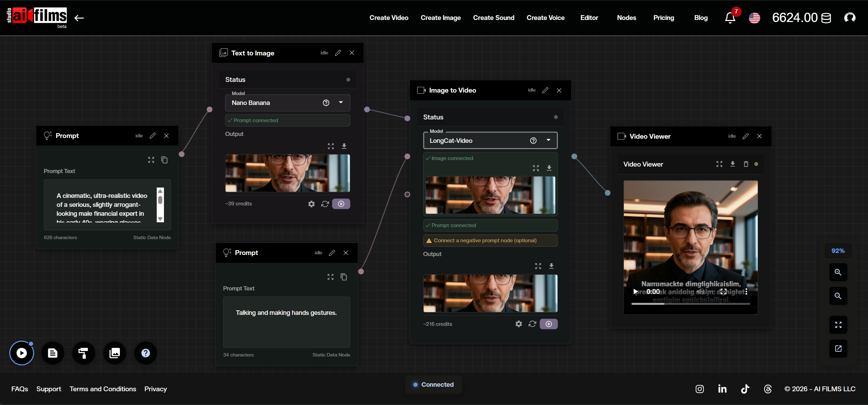Screen dimensions: 868x405
Task: Open the Nodes menu item
Action: click(627, 18)
